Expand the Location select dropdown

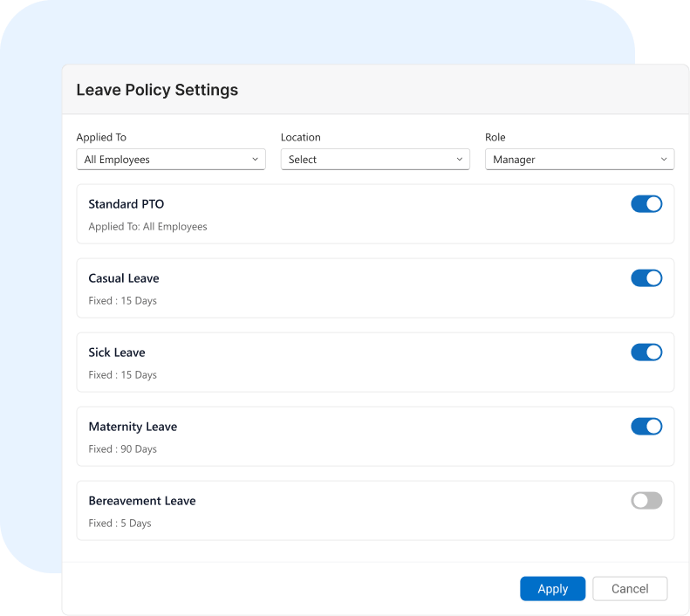[x=375, y=160]
